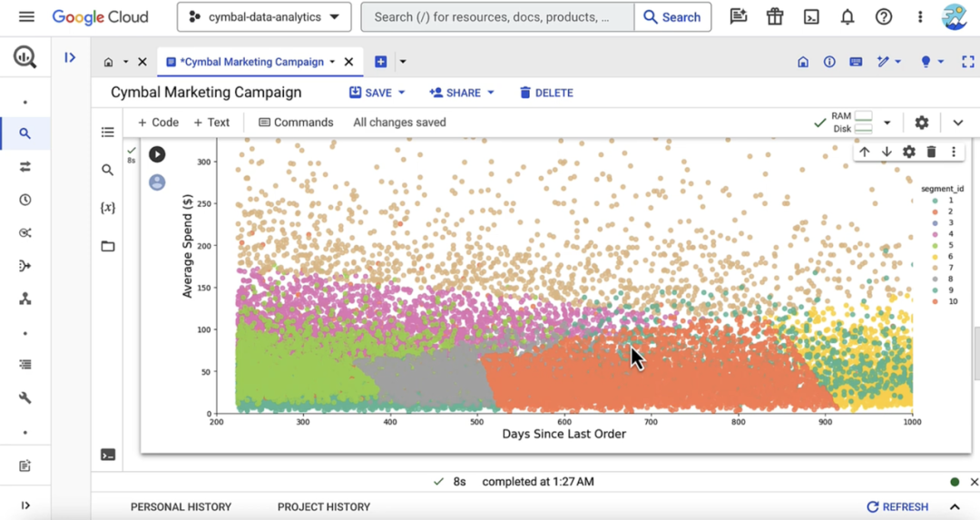Click the run cell play button

click(x=157, y=154)
